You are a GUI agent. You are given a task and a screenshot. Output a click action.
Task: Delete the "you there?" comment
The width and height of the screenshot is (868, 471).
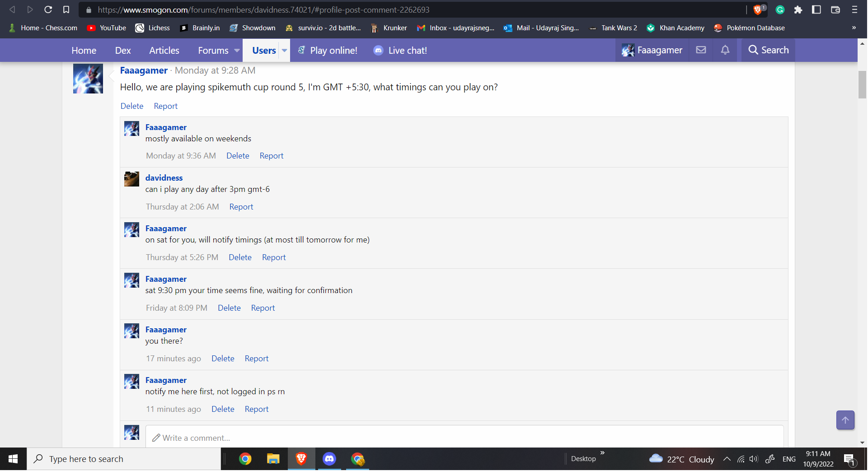coord(223,359)
